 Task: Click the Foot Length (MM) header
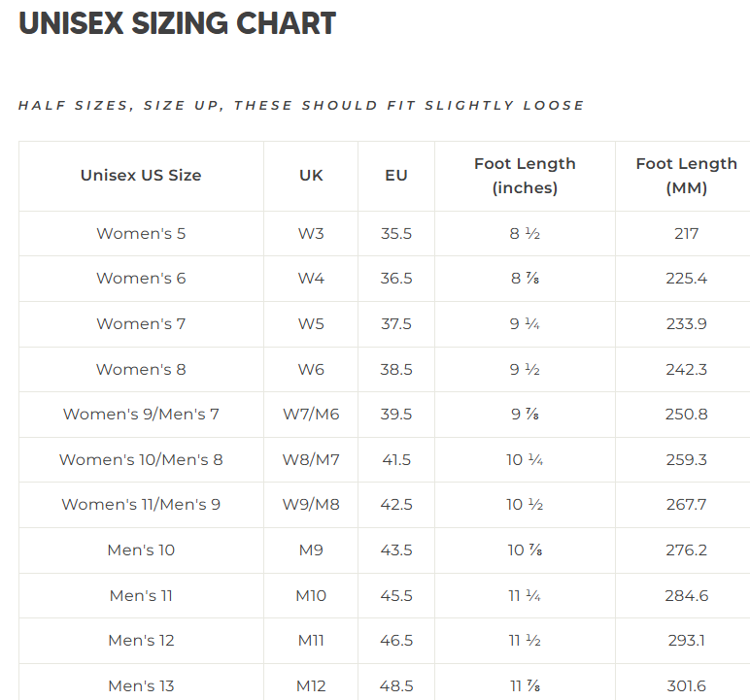point(686,176)
